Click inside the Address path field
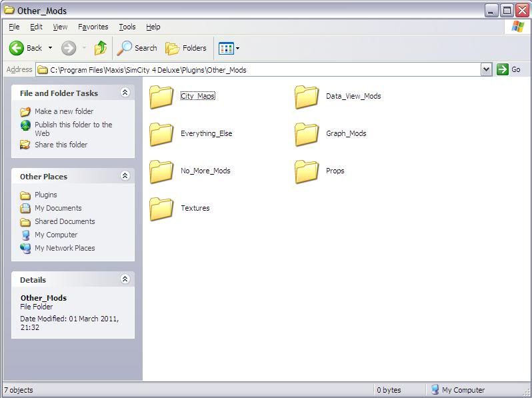 (x=258, y=69)
